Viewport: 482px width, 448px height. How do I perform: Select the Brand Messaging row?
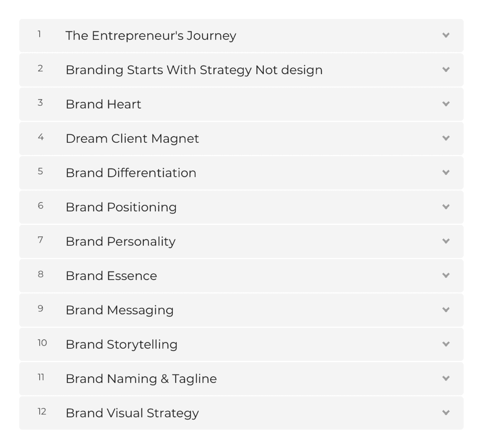[120, 310]
